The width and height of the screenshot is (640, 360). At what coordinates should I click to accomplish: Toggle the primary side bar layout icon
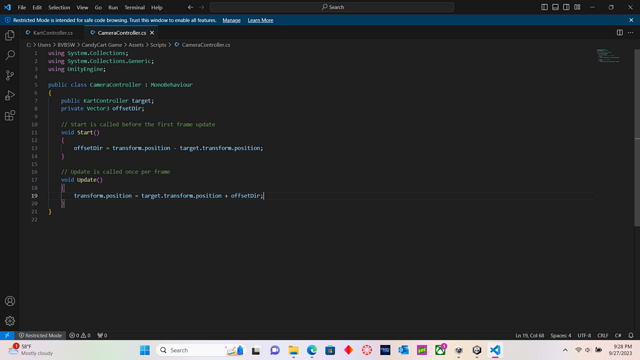point(544,7)
